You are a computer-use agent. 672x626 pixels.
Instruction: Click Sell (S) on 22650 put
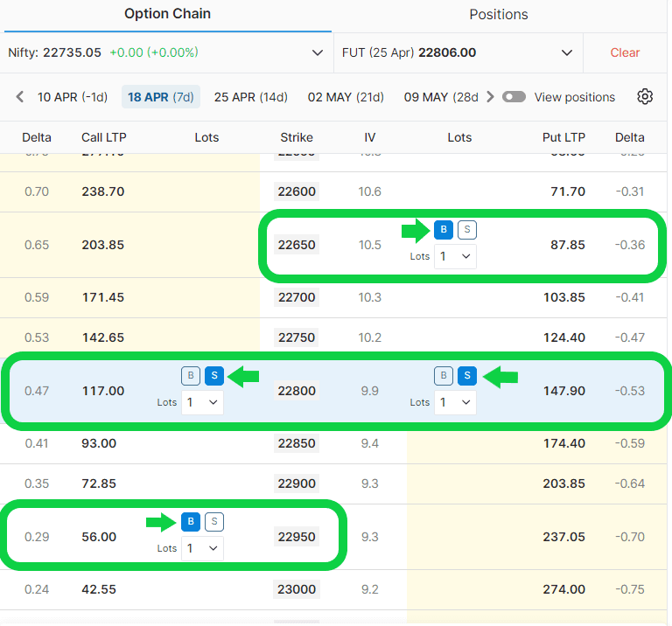[467, 230]
